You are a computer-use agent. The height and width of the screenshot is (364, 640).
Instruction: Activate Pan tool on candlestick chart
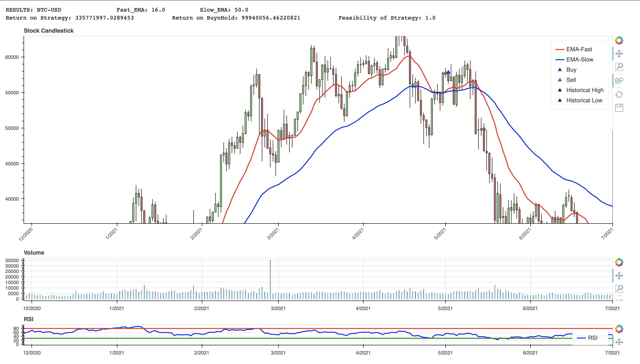tap(619, 54)
